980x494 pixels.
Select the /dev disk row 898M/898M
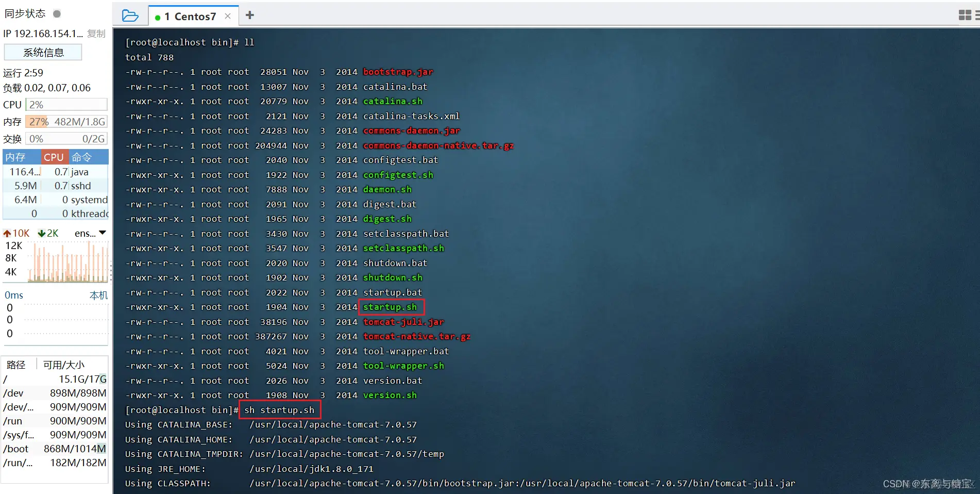pyautogui.click(x=55, y=393)
